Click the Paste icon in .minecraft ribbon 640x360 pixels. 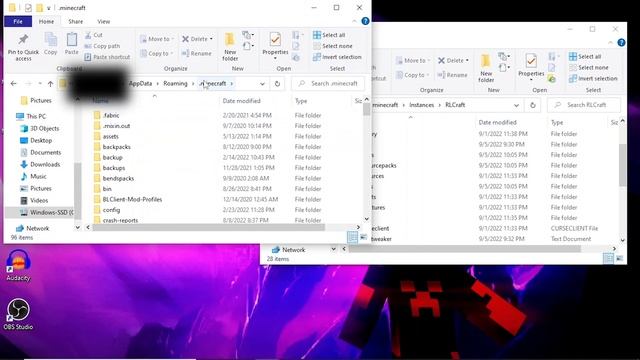(71, 43)
